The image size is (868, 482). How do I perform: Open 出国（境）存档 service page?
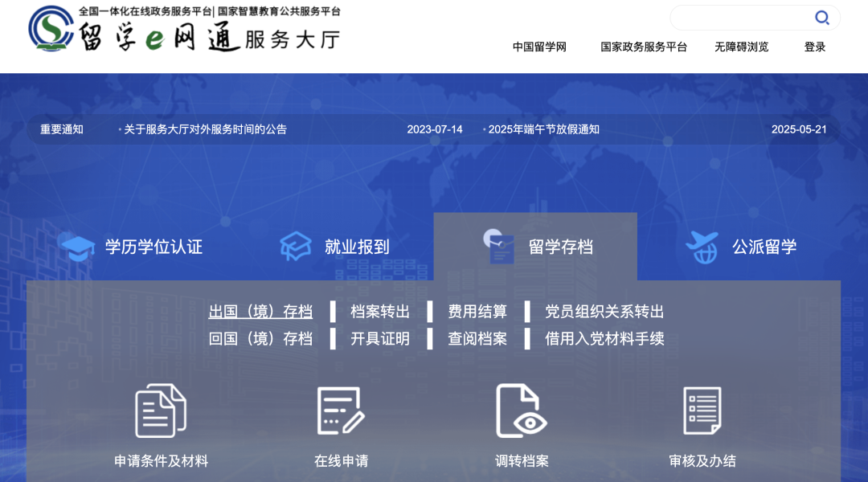coord(260,312)
